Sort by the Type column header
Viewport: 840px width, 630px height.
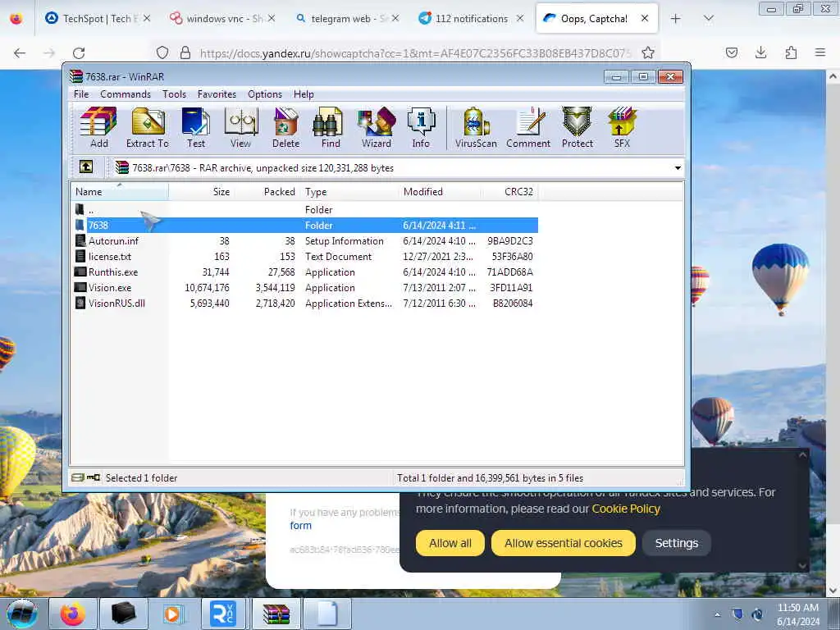tap(349, 192)
